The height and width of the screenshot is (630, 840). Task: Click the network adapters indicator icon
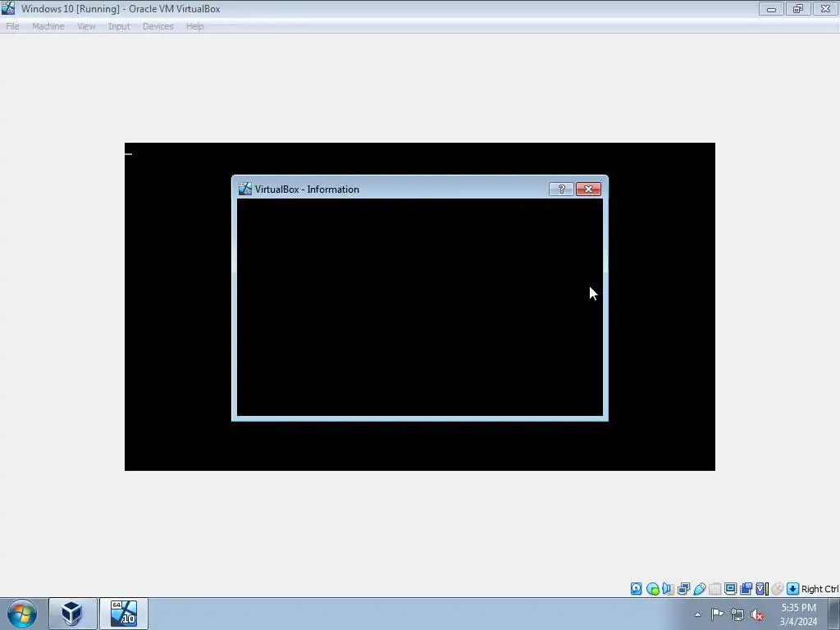pos(683,589)
